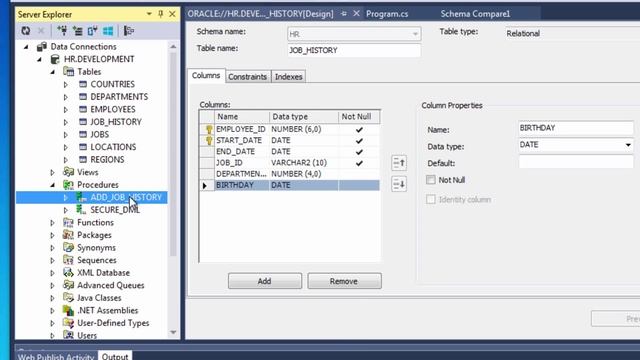Toggle Not Null cell of BIRTHDAY row
This screenshot has width=640, height=360.
359,185
